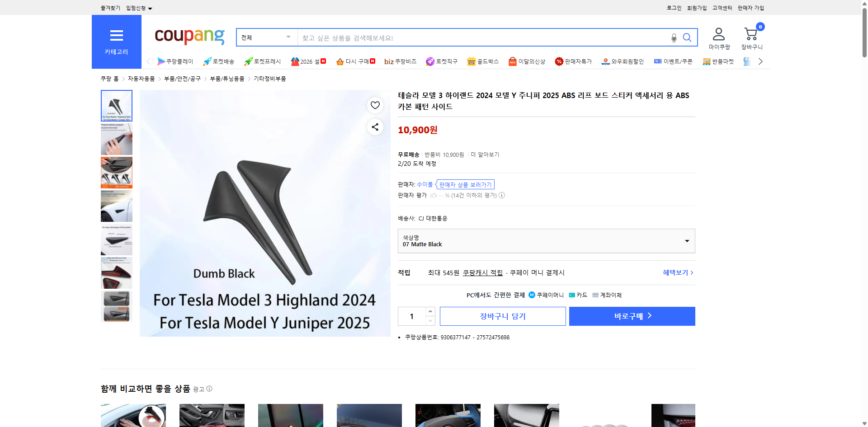Click the search magnifier icon

tap(687, 37)
